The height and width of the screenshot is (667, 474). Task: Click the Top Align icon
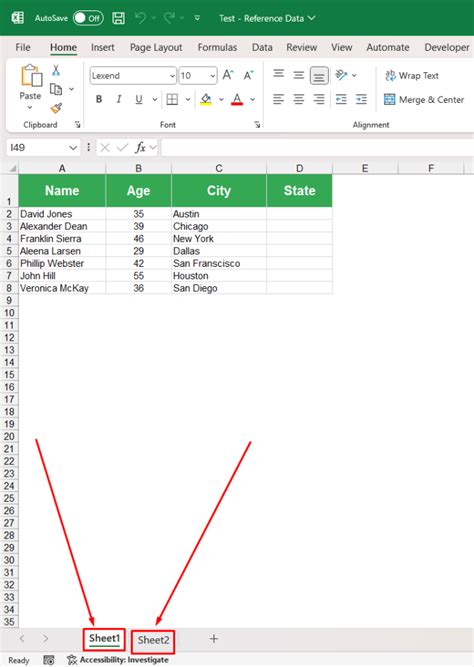tap(278, 74)
